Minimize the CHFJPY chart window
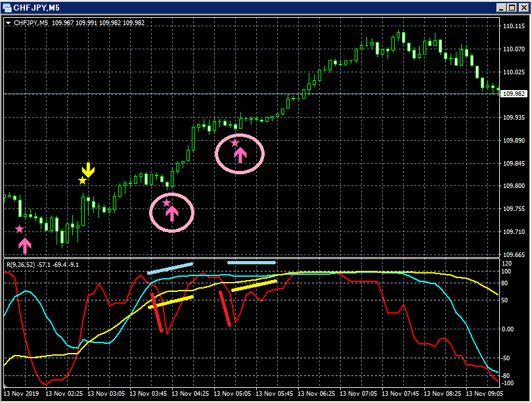Image resolution: width=532 pixels, height=403 pixels. pos(502,7)
